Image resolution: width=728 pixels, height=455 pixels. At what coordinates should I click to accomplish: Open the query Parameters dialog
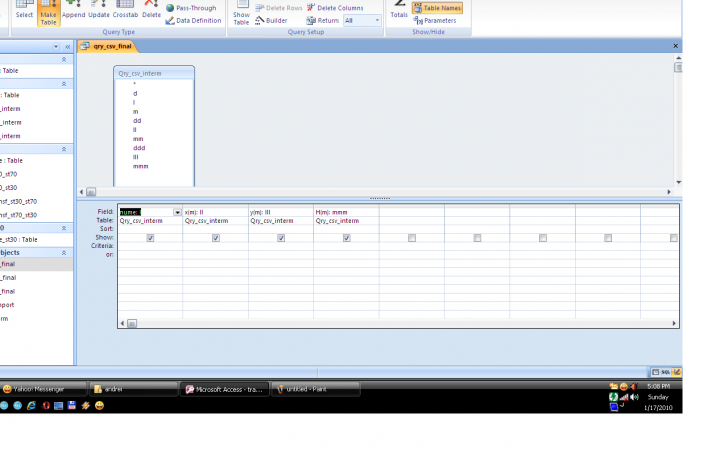point(435,20)
